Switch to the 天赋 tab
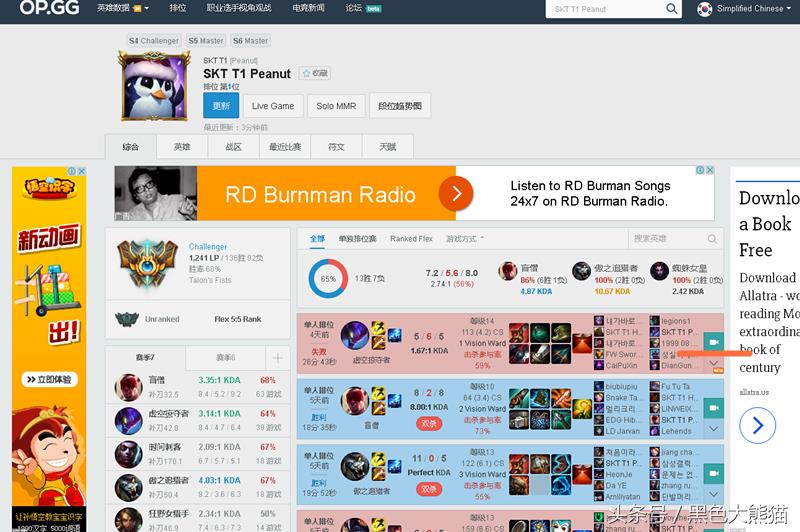This screenshot has height=532, width=800. pyautogui.click(x=388, y=147)
